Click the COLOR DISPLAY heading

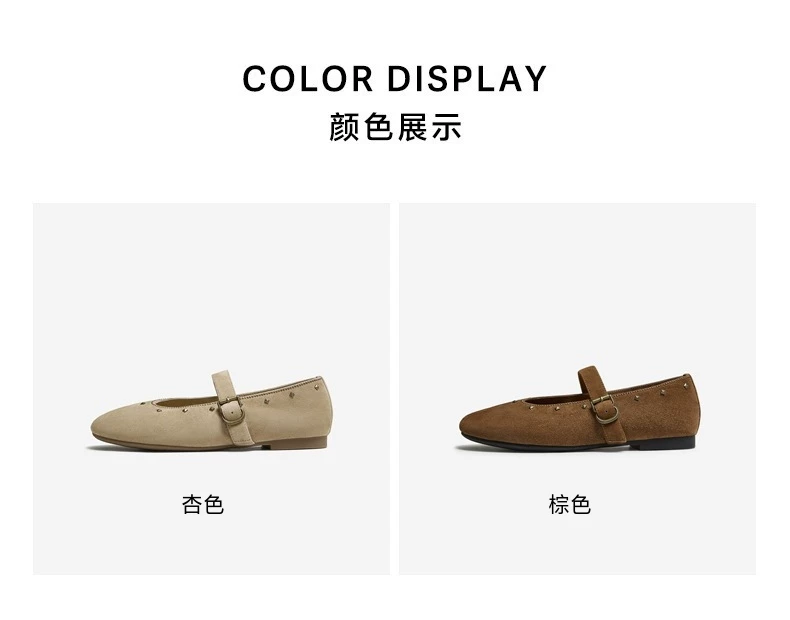pos(394,79)
